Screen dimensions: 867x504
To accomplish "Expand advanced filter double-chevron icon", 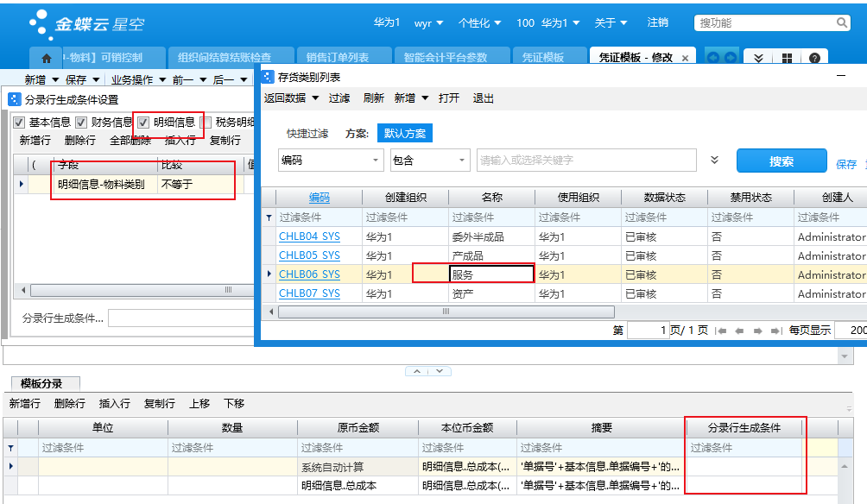I will pos(714,160).
